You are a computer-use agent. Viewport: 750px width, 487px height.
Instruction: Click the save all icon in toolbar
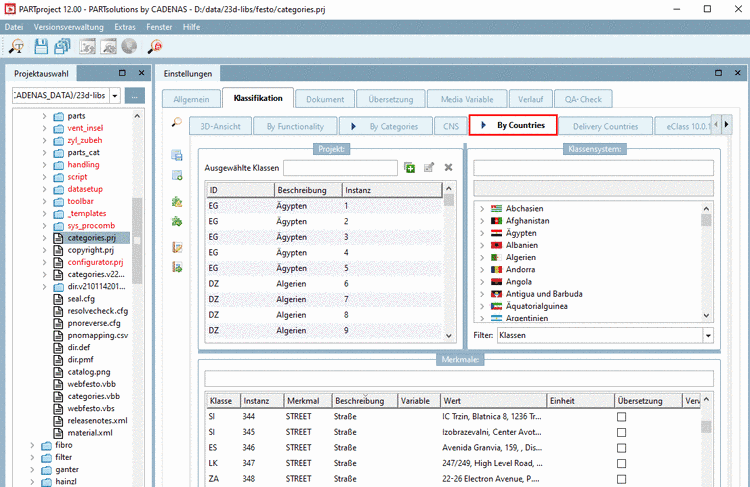pyautogui.click(x=63, y=47)
